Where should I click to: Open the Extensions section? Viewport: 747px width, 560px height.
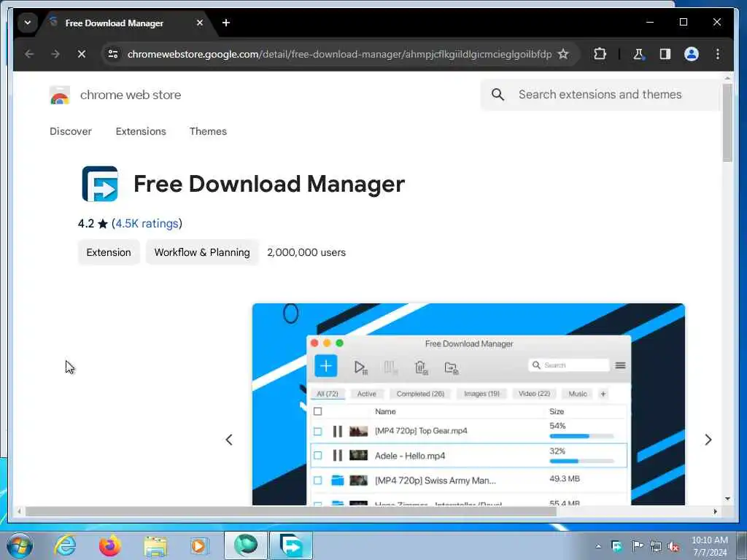(x=141, y=131)
